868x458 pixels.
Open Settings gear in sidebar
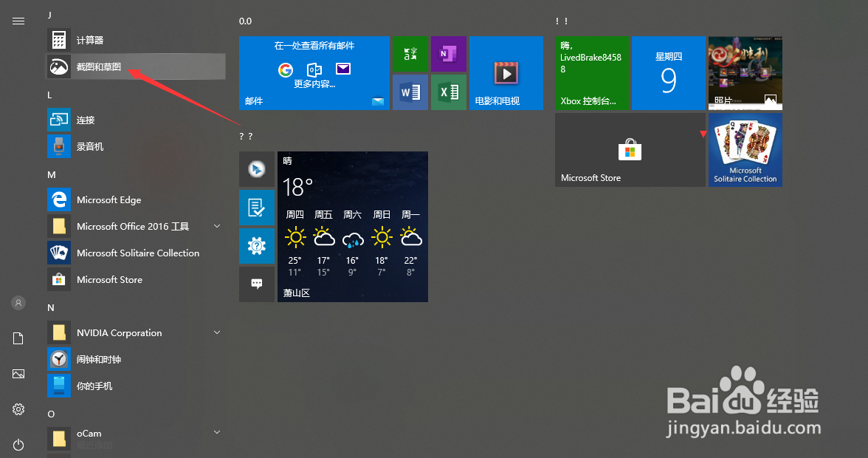coord(18,409)
